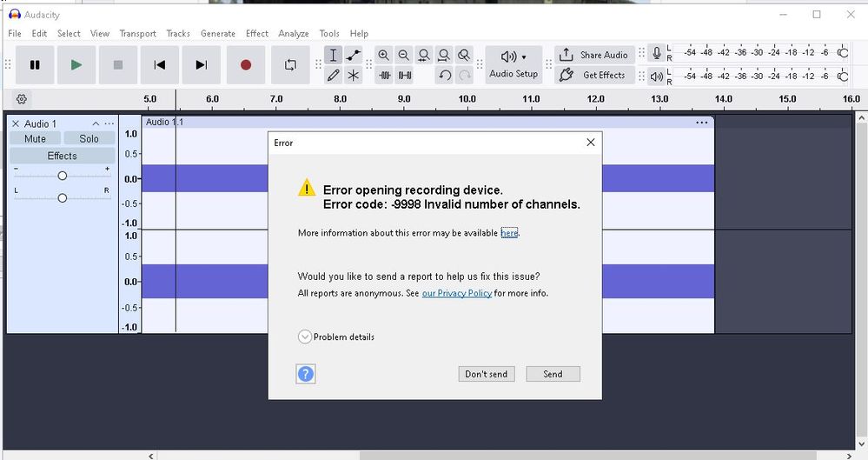Click the Zoom Toggle icon
Image resolution: width=868 pixels, height=460 pixels.
pos(464,55)
